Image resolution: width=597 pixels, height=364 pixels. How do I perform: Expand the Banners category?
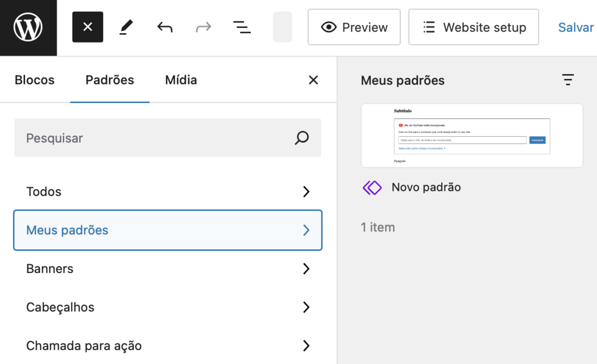coord(167,268)
